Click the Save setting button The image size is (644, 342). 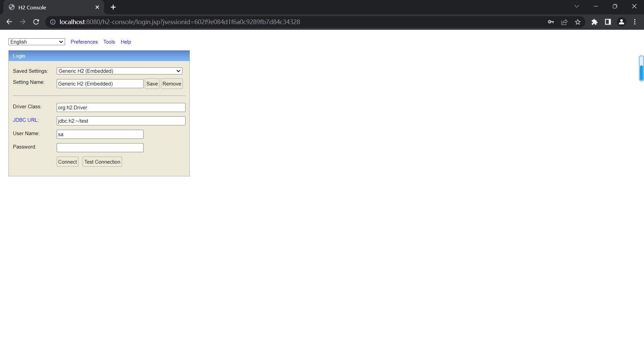152,83
